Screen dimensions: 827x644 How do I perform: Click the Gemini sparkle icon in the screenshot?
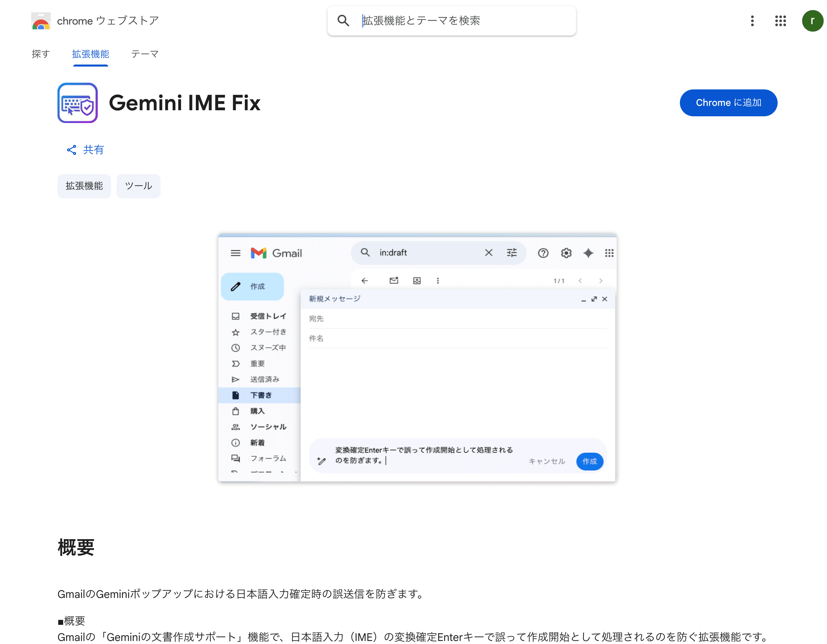point(588,253)
